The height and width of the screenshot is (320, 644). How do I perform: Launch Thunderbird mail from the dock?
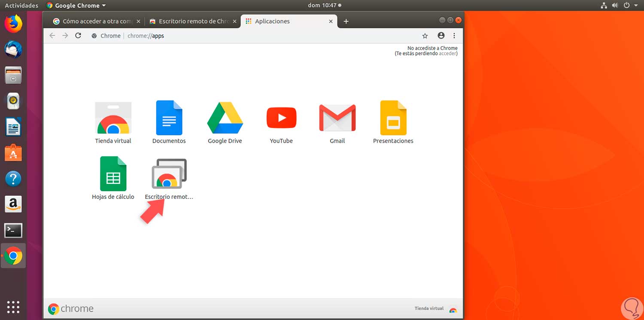13,50
